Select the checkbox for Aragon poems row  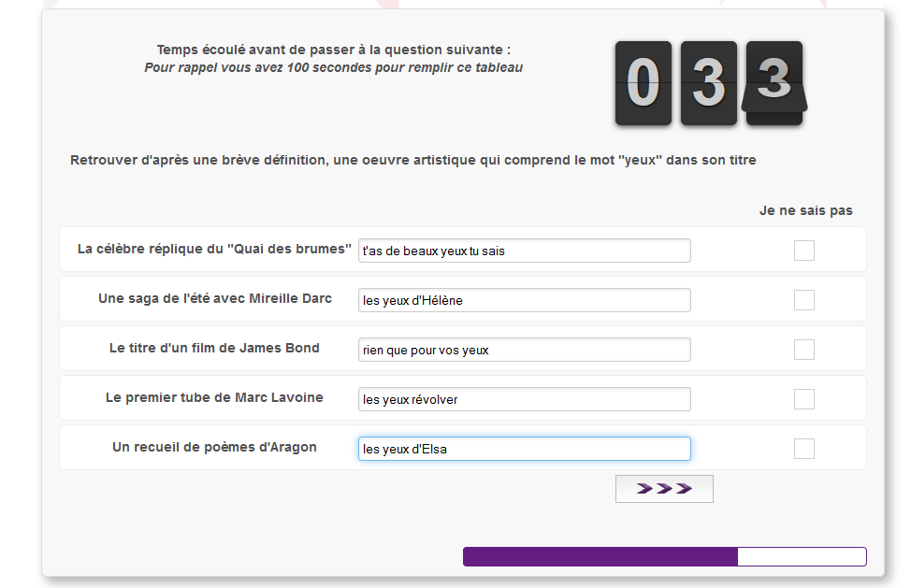(x=804, y=449)
